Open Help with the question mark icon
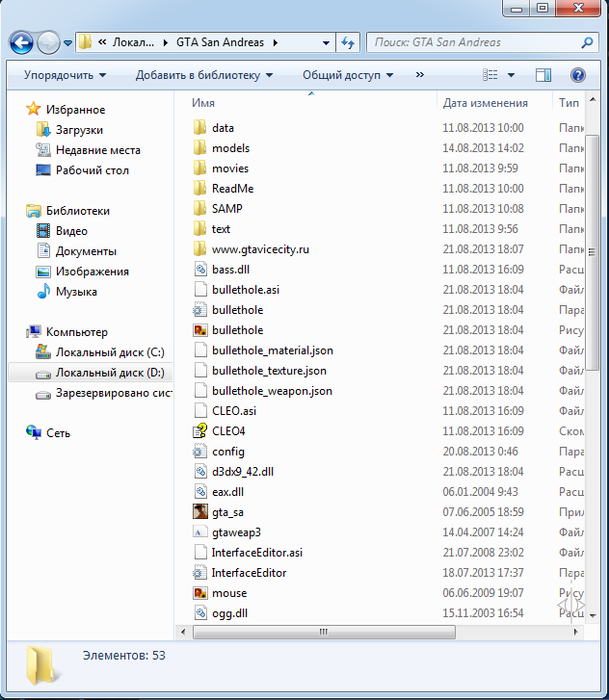The image size is (609, 700). pyautogui.click(x=578, y=75)
